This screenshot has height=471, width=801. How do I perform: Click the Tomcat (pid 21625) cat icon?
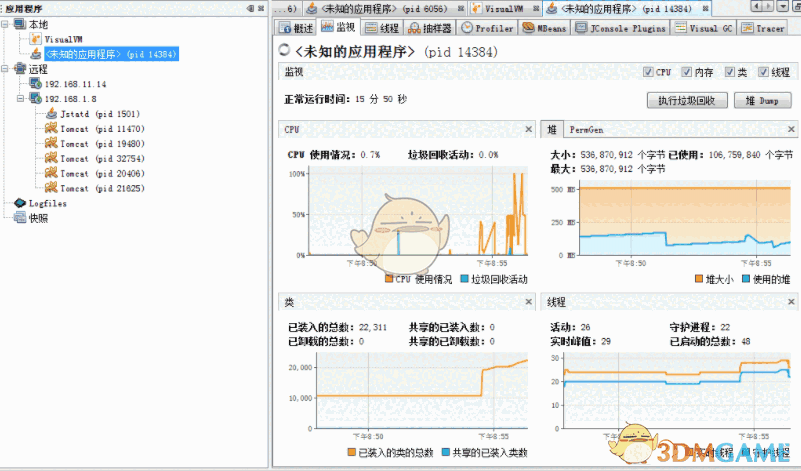(x=51, y=187)
